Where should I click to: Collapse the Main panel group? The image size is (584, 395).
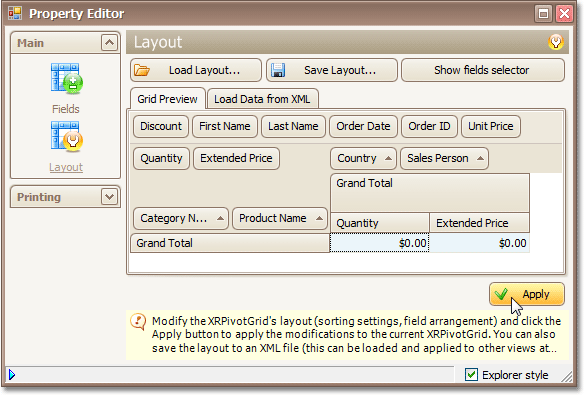(x=109, y=43)
